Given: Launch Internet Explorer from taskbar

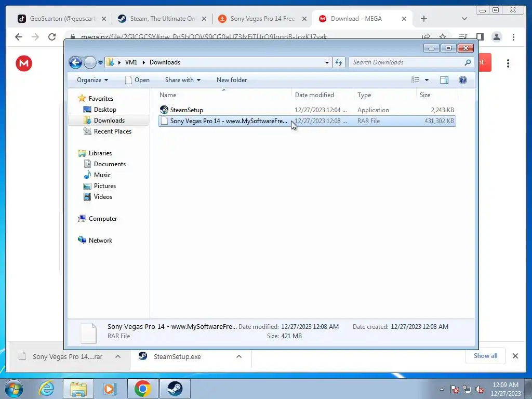Looking at the screenshot, I should point(46,389).
